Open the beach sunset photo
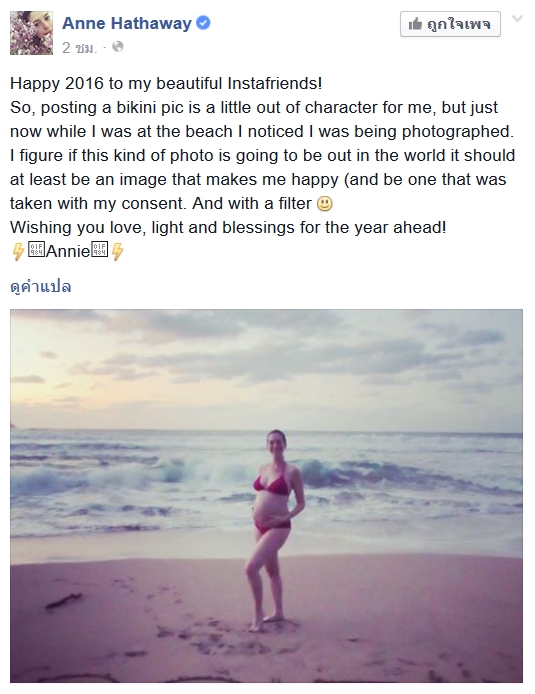Screen dimensions: 535x694 [x=266, y=496]
